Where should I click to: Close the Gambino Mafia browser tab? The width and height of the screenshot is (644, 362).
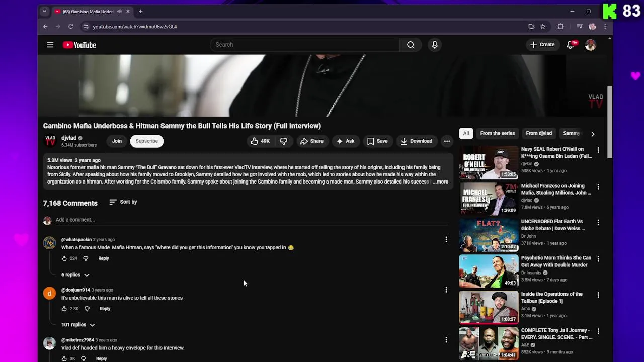(128, 11)
